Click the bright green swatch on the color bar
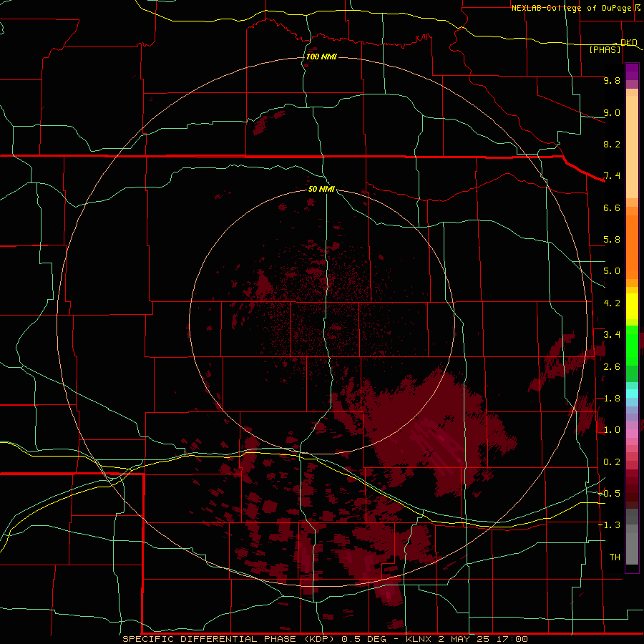Viewport: 644px width, 644px height. point(632,345)
